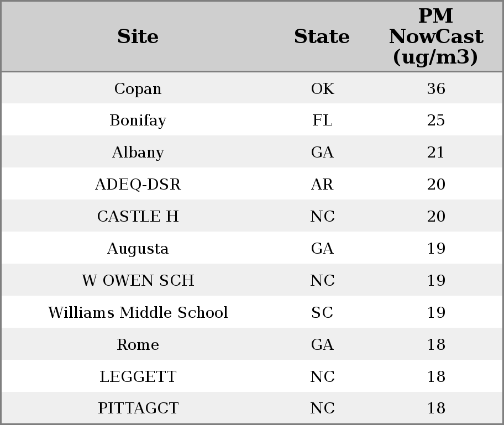Screen dimensions: 504x425
Task: Click the OK state cell
Action: 322,89
